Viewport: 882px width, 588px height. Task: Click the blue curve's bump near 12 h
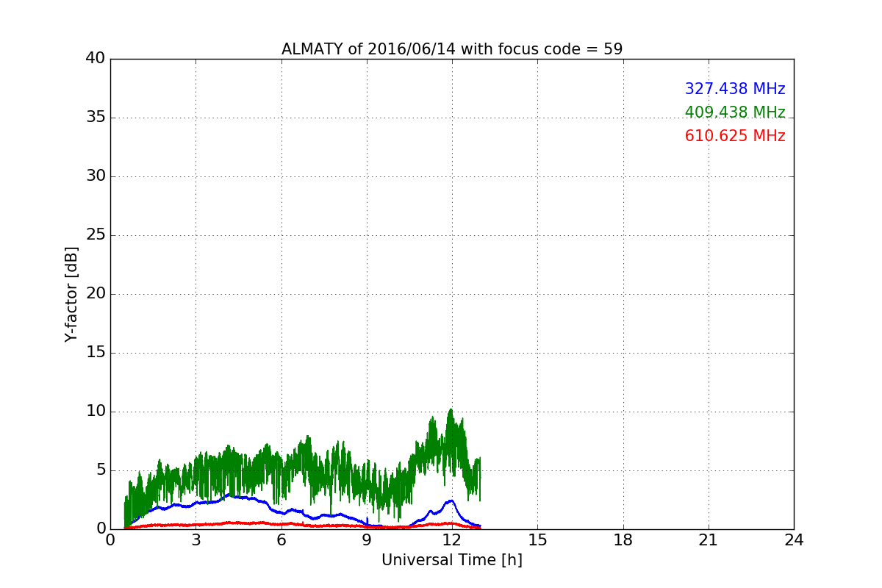point(451,501)
